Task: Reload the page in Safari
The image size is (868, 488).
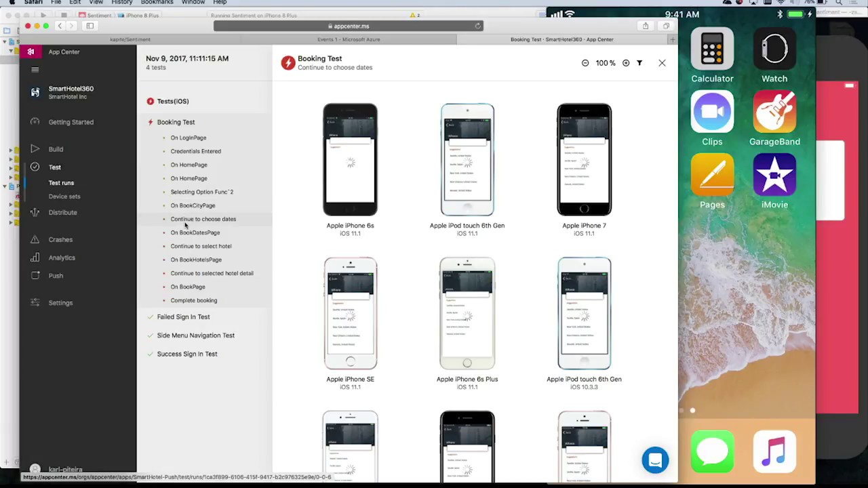Action: (x=477, y=26)
